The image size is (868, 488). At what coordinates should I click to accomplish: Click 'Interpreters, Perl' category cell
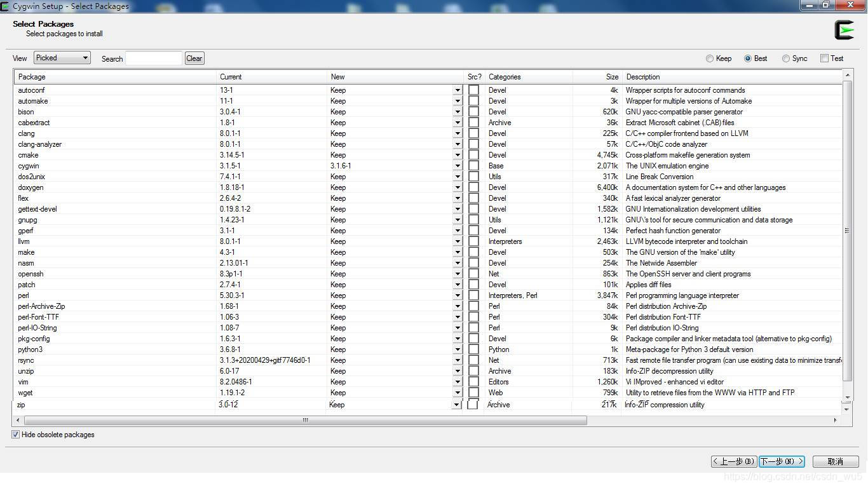point(513,295)
